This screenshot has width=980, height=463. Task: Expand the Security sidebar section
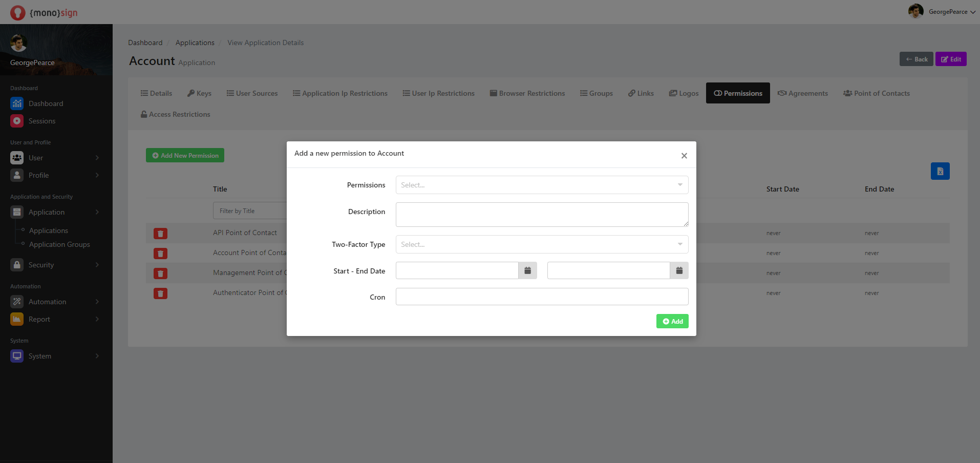point(55,265)
